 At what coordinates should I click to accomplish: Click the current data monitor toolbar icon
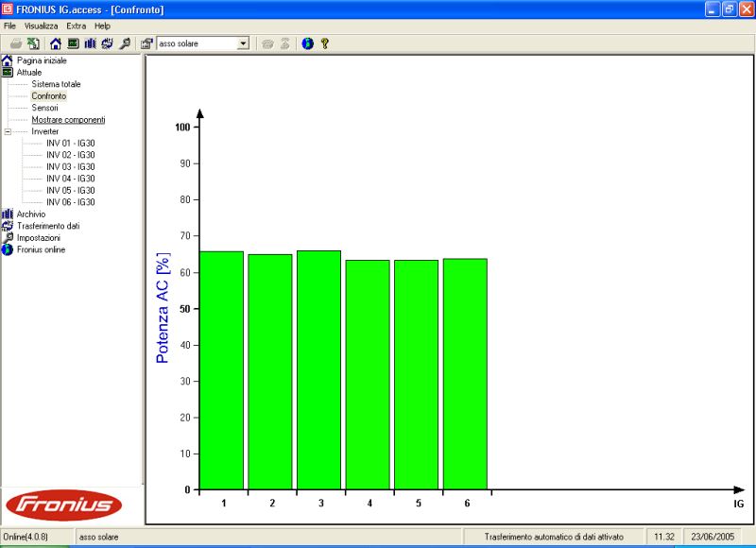pyautogui.click(x=73, y=43)
